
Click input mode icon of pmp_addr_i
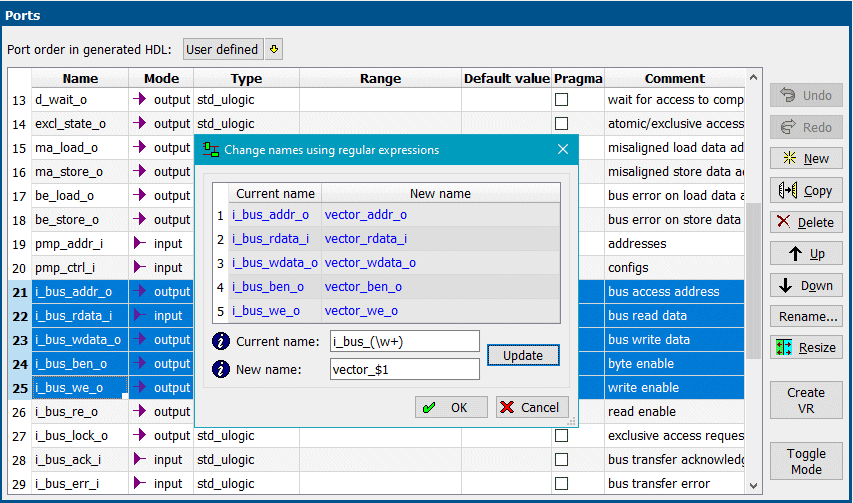coord(140,243)
